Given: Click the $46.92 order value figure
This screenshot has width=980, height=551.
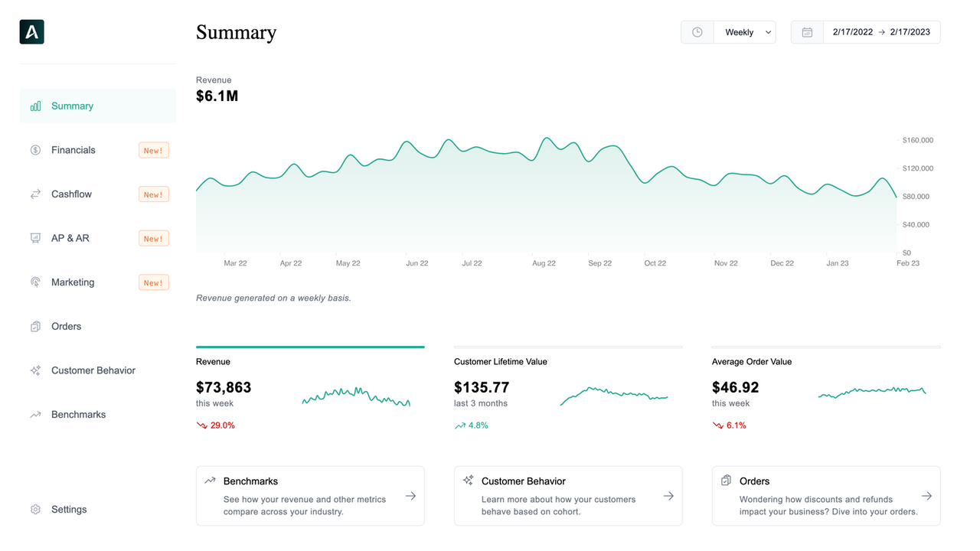Looking at the screenshot, I should pyautogui.click(x=736, y=388).
